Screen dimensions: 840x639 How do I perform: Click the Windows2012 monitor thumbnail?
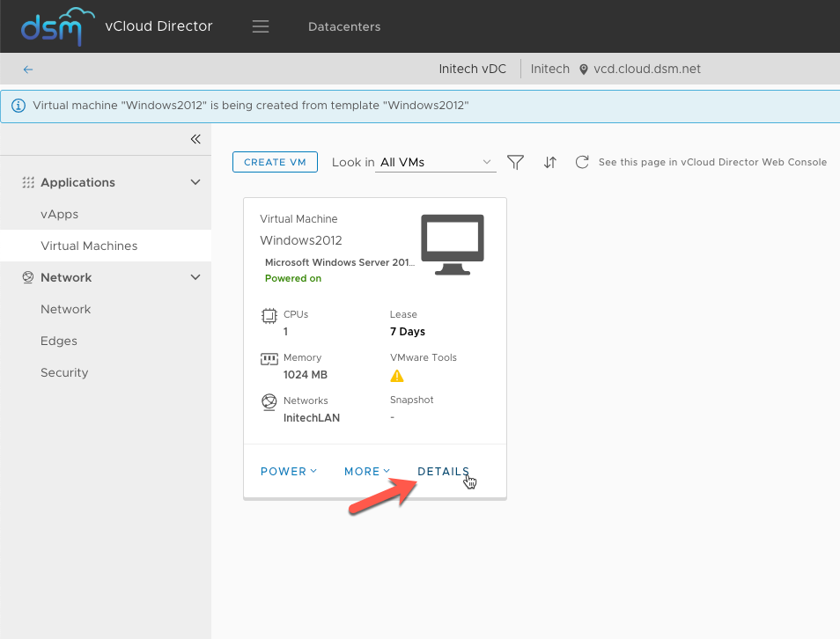pos(453,244)
